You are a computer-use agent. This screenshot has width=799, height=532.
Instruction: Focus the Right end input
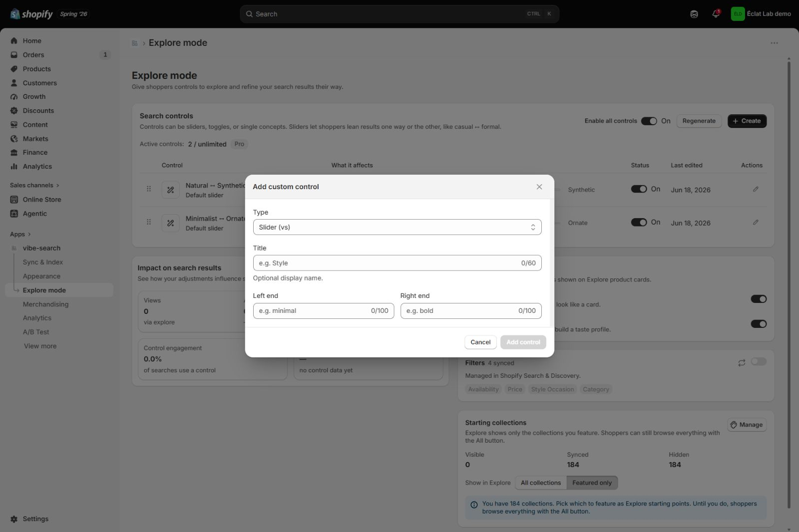471,310
